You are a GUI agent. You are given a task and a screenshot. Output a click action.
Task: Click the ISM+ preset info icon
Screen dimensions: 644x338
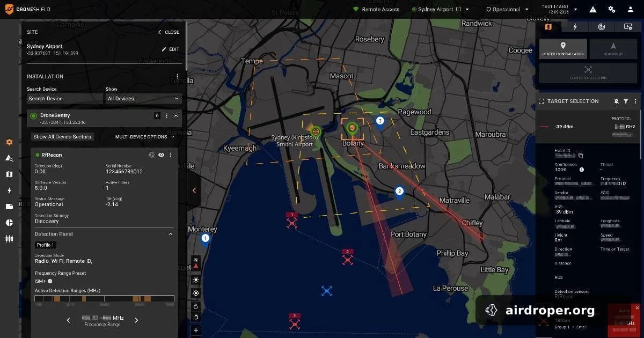point(50,281)
